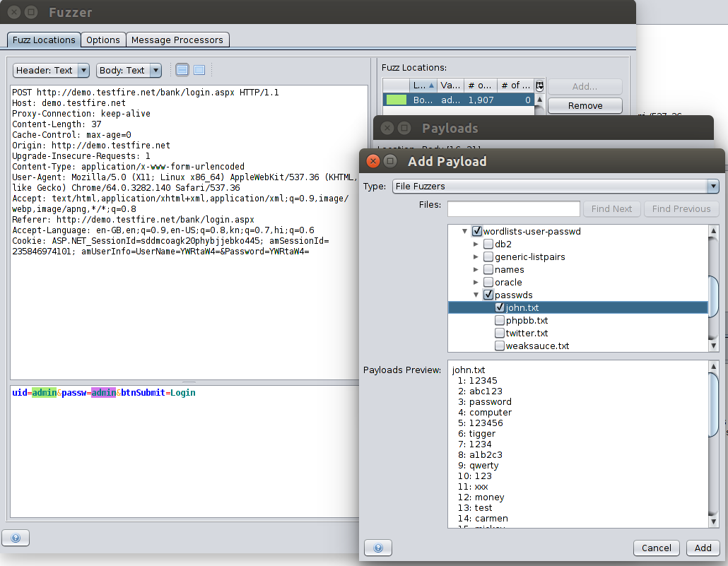Switch to the Options tab

click(x=103, y=40)
